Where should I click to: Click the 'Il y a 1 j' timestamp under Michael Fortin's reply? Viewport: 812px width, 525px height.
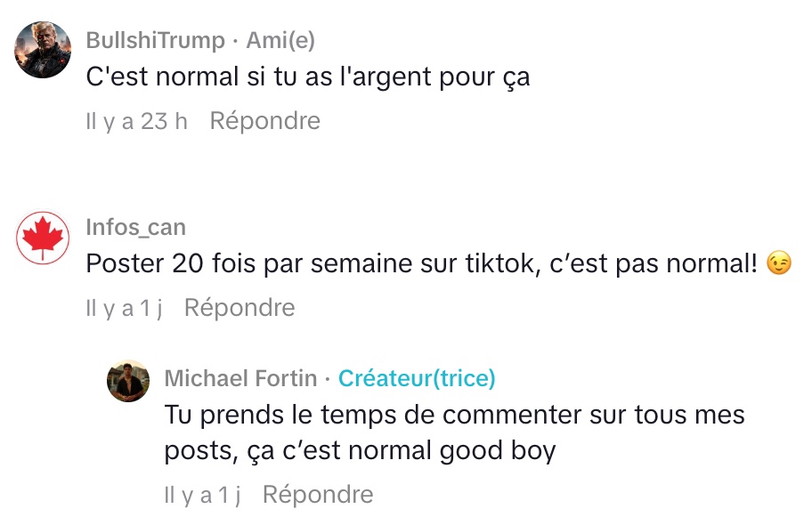click(202, 495)
